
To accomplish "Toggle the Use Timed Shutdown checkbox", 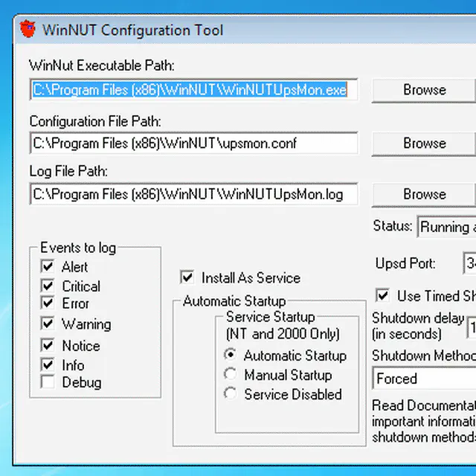I will click(x=383, y=296).
